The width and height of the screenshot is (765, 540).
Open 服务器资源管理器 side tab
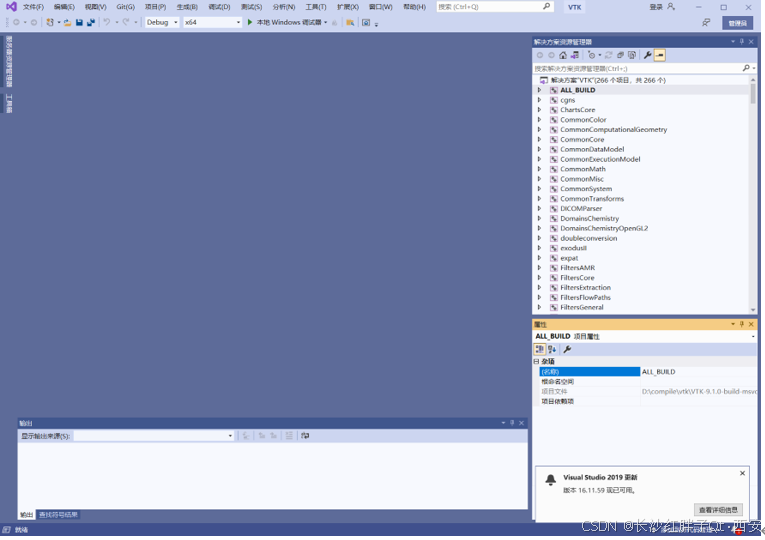coord(9,61)
